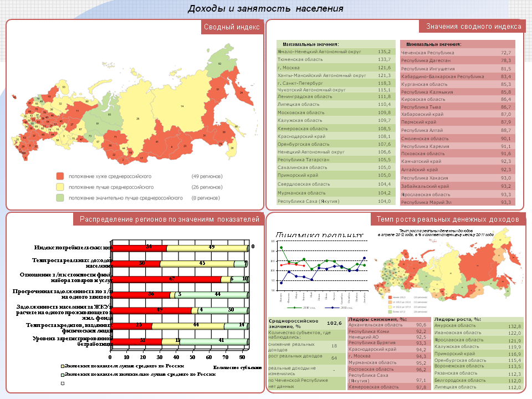Select the 'Республика Марий Эл' row
Screen dimensions: 532x399
click(x=458, y=202)
